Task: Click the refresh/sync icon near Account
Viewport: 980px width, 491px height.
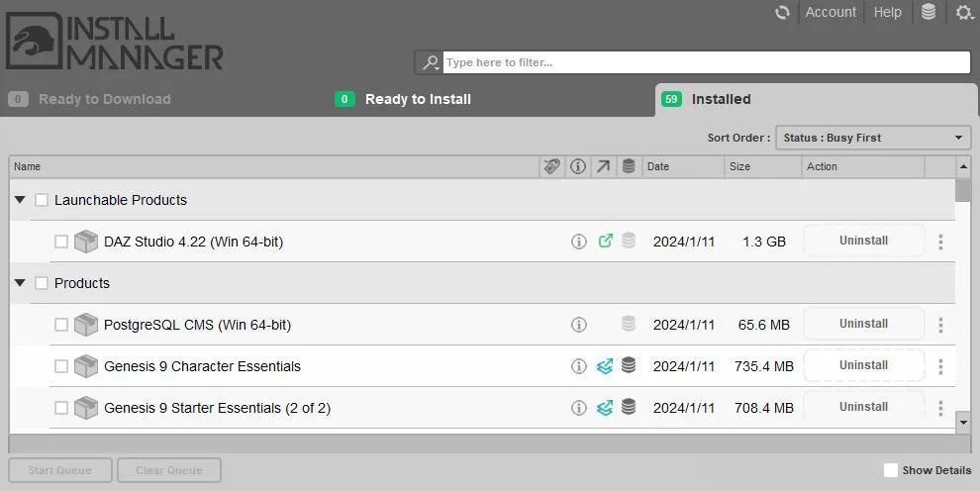Action: pyautogui.click(x=782, y=12)
